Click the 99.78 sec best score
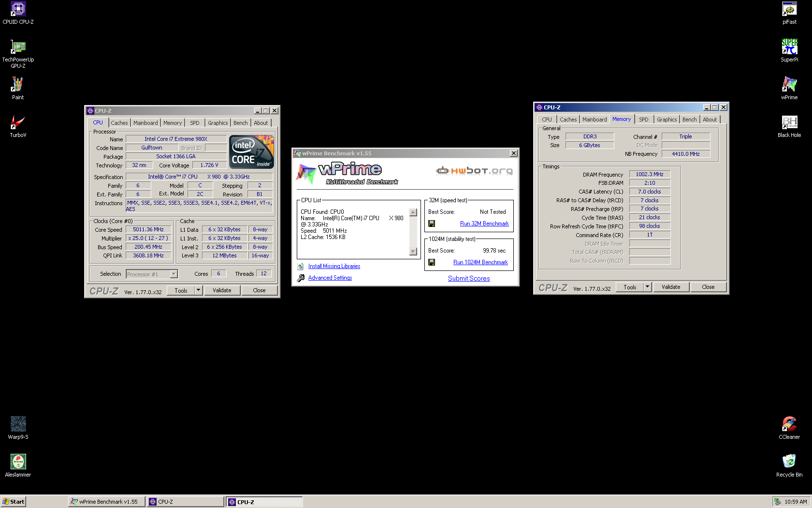 tap(494, 251)
